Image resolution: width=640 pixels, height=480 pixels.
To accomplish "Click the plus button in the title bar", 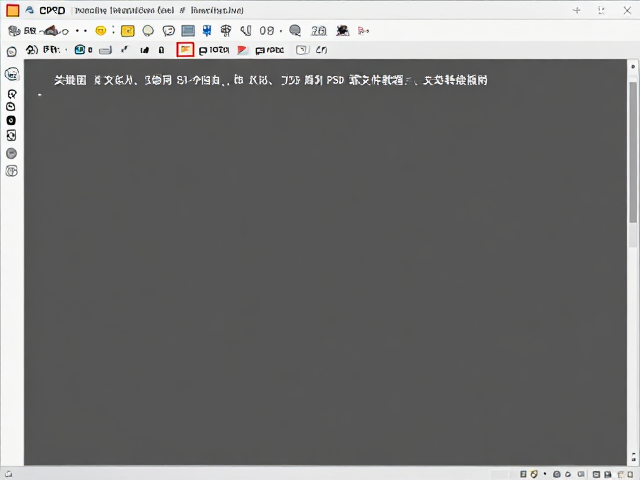I will tap(577, 10).
